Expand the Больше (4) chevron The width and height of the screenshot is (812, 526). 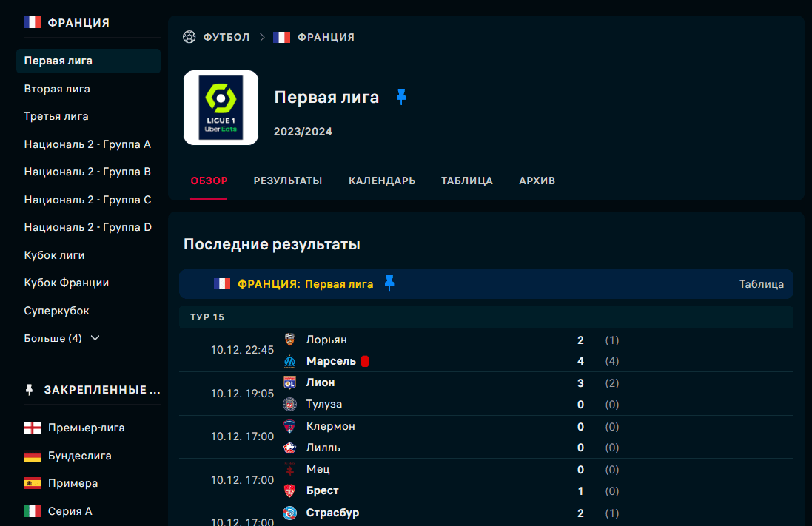click(95, 338)
